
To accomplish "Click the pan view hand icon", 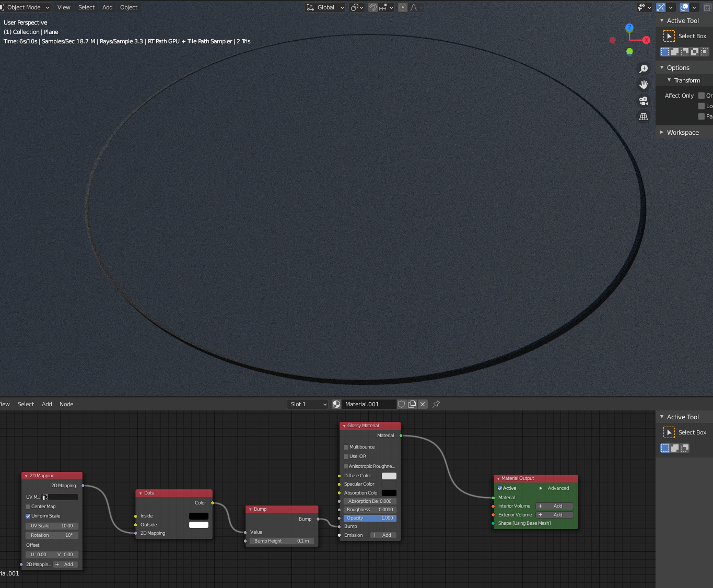I will 644,85.
